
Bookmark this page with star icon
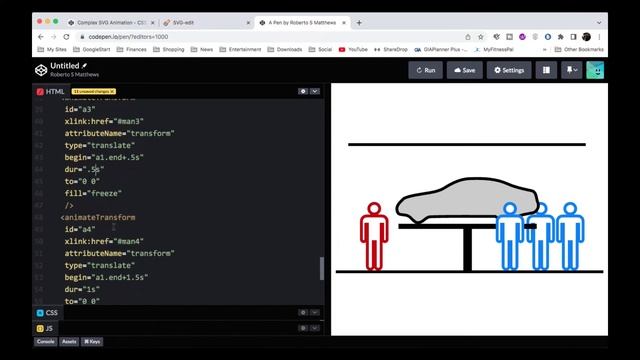coord(481,37)
